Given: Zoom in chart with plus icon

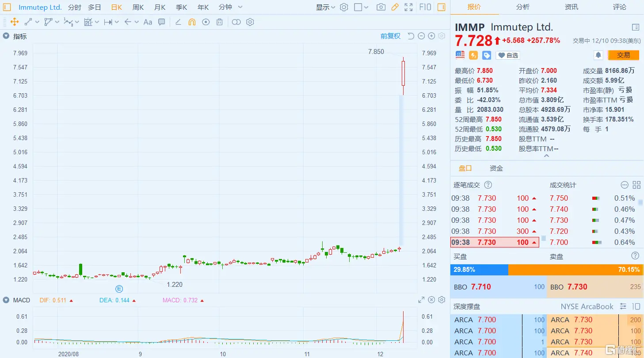Looking at the screenshot, I should click(x=431, y=36).
